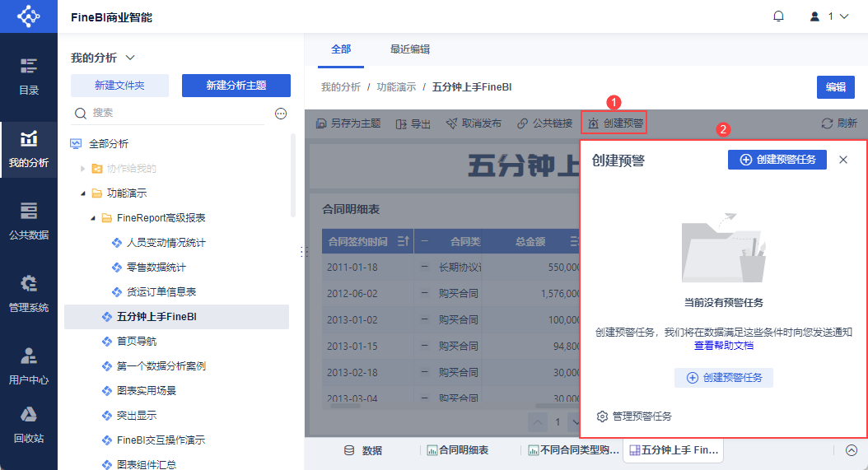Image resolution: width=868 pixels, height=470 pixels.
Task: Click the lower 创建预警任务 button
Action: point(724,378)
